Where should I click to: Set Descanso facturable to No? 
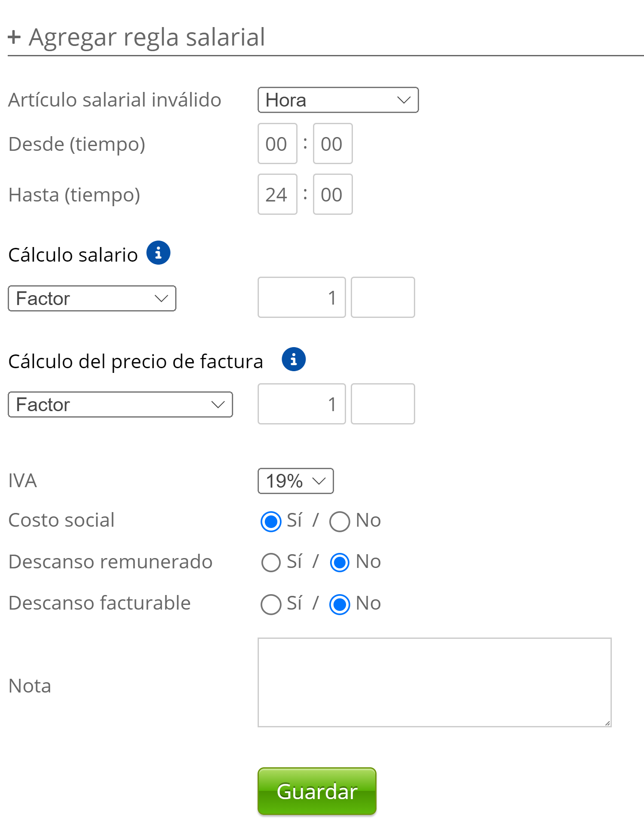[340, 604]
